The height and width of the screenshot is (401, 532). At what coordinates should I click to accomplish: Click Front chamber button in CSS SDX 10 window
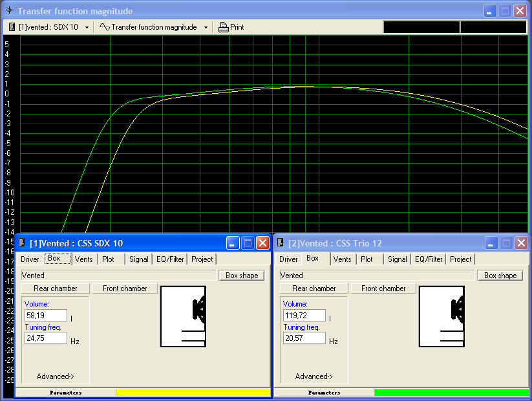125,288
